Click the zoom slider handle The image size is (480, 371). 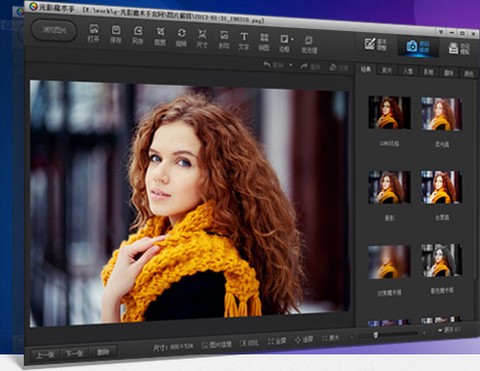click(376, 334)
